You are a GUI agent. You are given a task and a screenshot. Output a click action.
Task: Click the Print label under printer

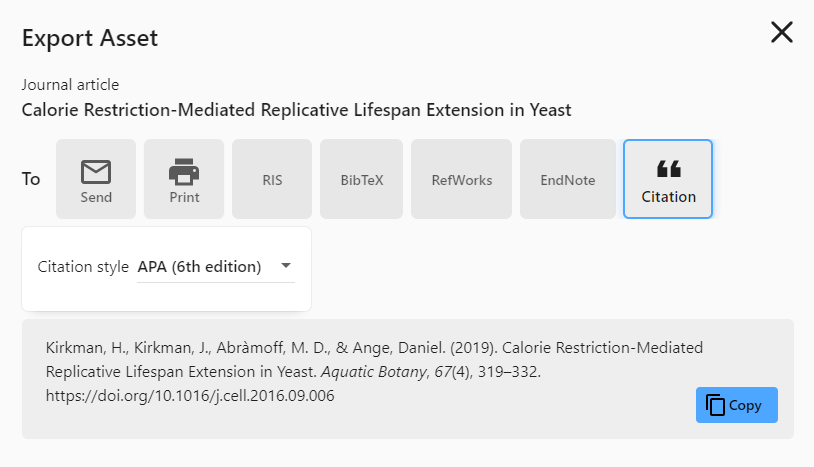pos(184,197)
